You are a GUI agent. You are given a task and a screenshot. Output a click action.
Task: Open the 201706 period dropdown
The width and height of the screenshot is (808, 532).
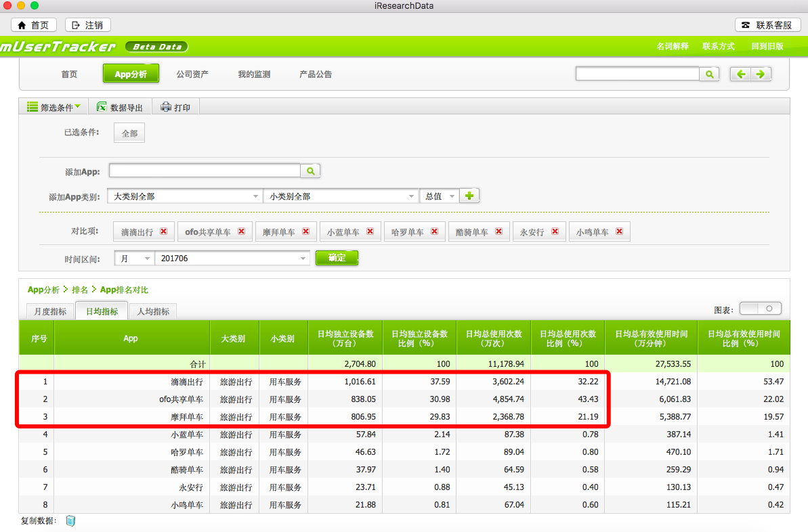232,259
